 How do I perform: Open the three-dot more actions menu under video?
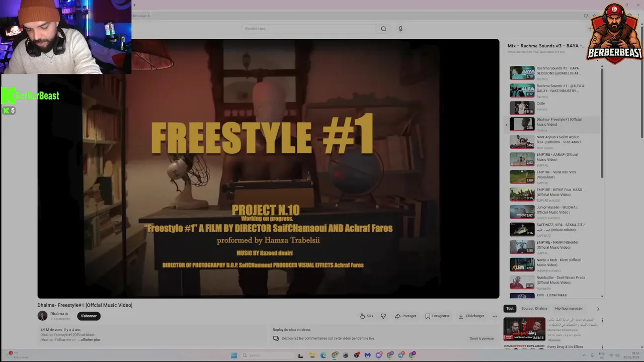click(x=495, y=316)
